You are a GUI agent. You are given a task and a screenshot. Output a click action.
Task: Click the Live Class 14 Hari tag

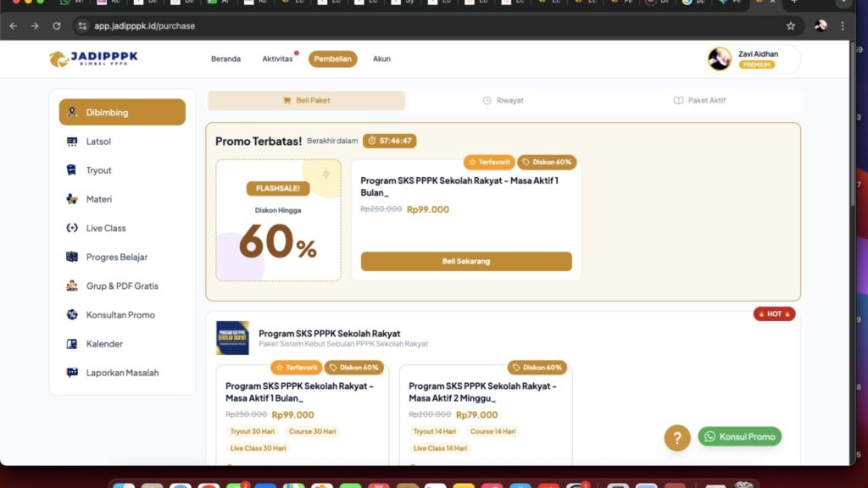point(440,448)
